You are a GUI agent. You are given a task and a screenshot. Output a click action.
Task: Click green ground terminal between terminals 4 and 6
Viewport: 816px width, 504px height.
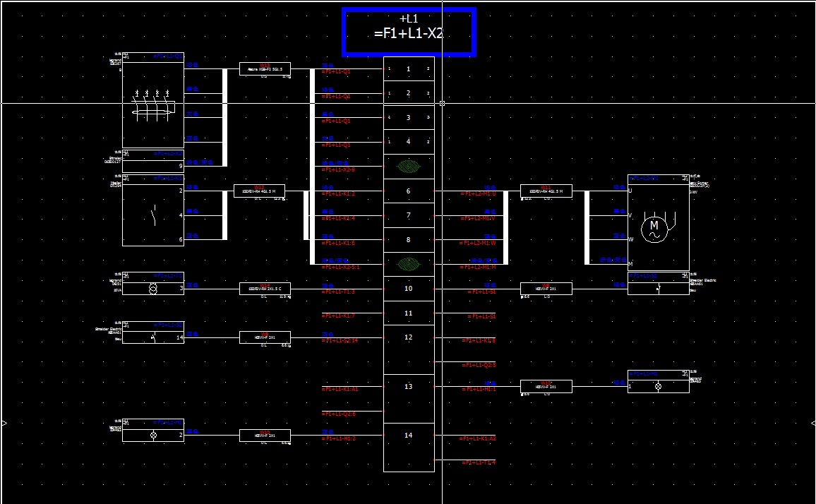click(408, 167)
